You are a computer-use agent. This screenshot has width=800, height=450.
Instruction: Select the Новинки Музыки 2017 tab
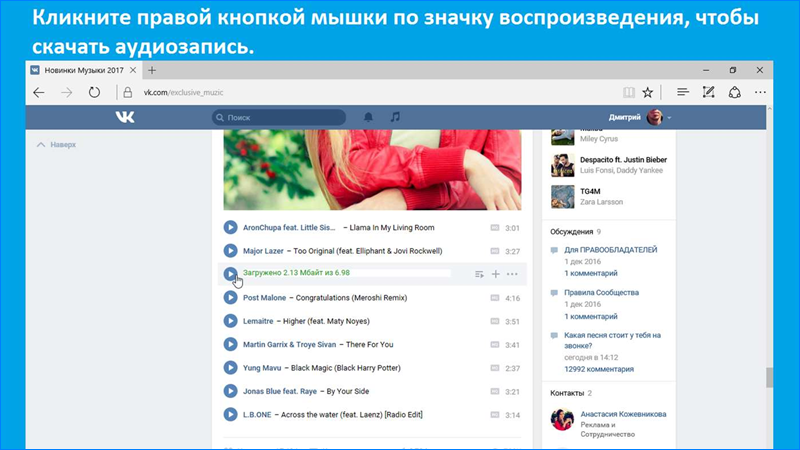(x=84, y=70)
